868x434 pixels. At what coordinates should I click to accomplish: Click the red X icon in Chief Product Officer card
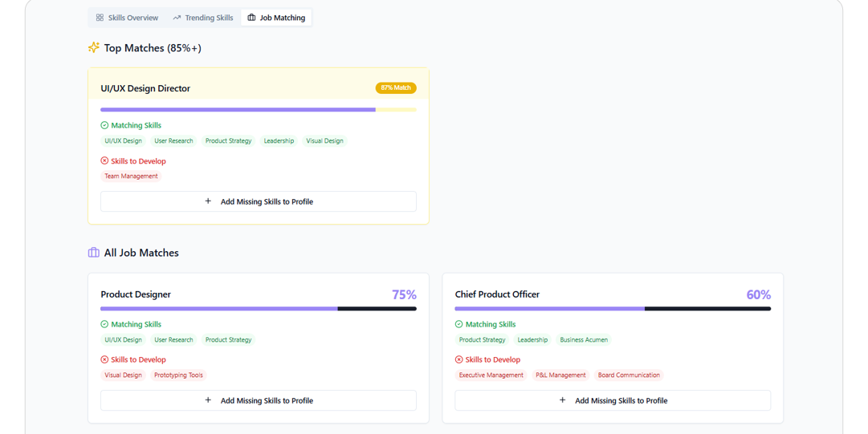pyautogui.click(x=459, y=359)
